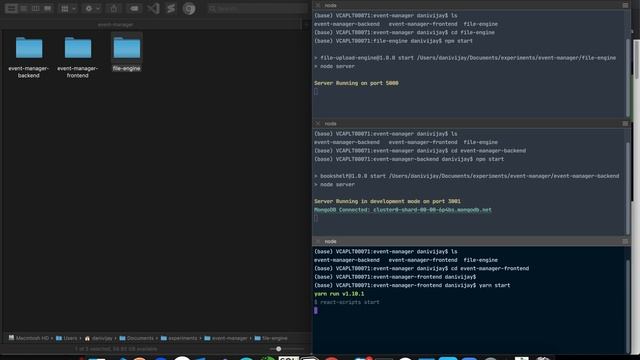The height and width of the screenshot is (360, 640).
Task: Click file-engine in the path bar
Action: [x=271, y=338]
